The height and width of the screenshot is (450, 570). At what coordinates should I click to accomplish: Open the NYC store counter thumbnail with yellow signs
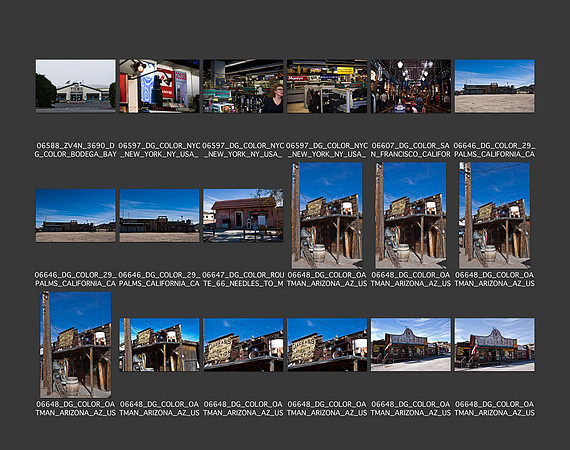pos(327,86)
